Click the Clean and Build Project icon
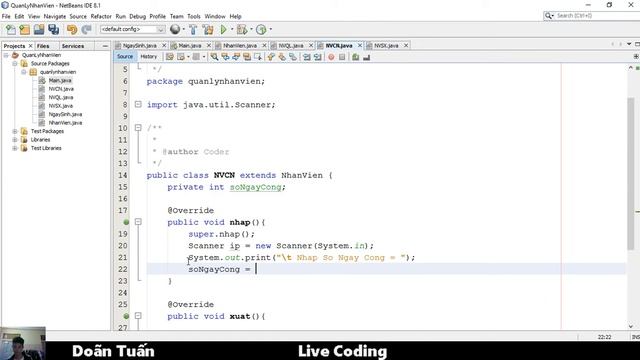Screen dimensions: 640x360 pos(208,29)
